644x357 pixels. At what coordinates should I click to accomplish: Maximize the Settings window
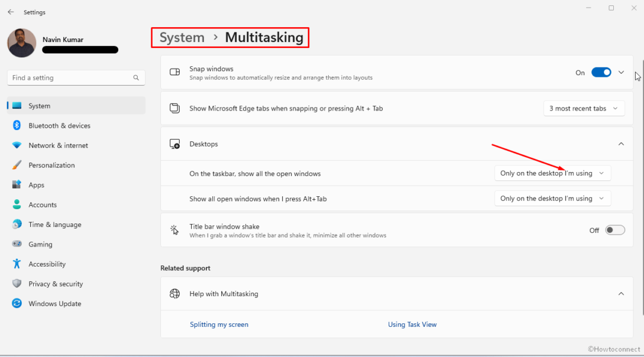[x=611, y=8]
